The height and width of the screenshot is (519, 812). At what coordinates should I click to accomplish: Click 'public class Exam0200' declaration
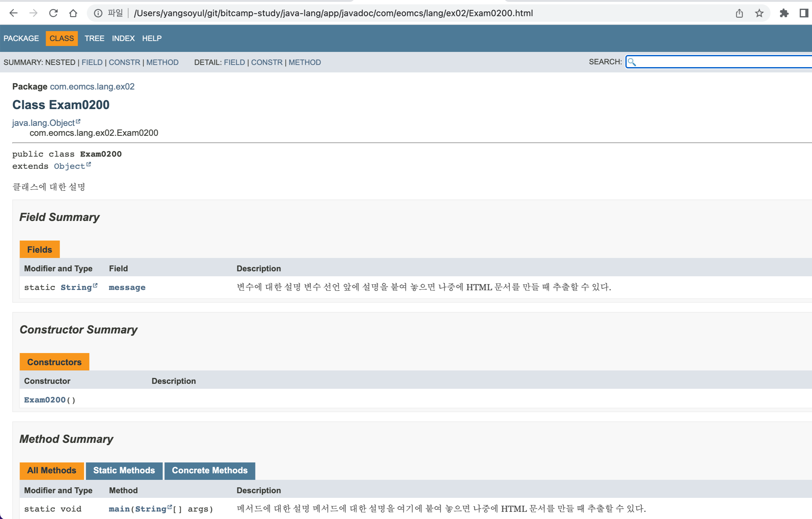coord(67,154)
